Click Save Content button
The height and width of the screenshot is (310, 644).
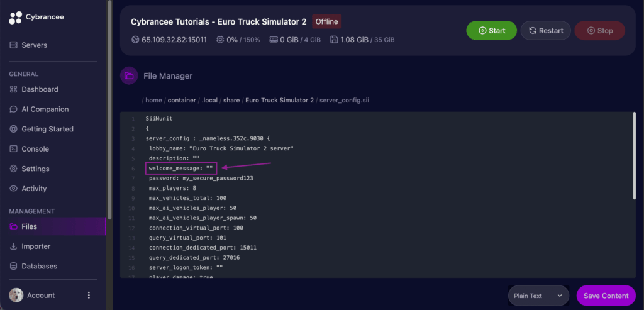point(606,296)
